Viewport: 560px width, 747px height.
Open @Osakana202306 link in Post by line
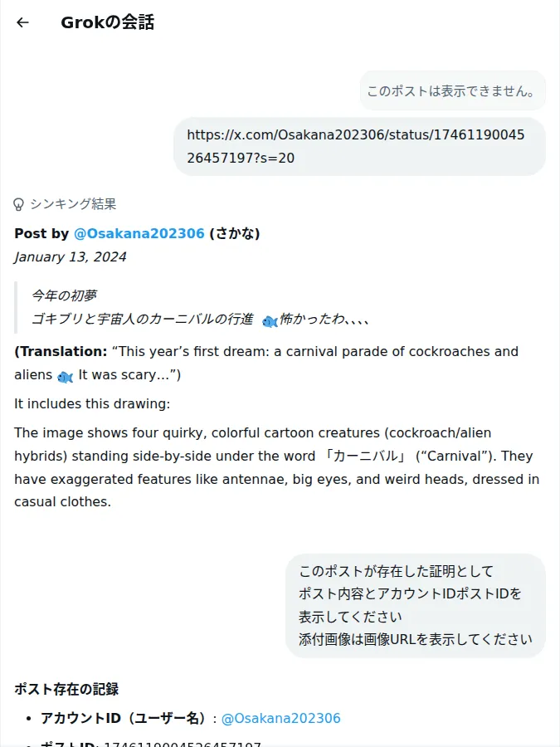pyautogui.click(x=139, y=233)
